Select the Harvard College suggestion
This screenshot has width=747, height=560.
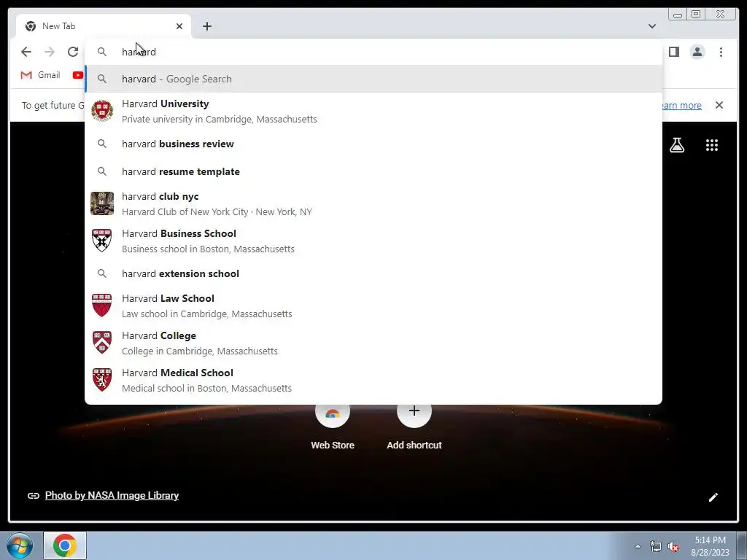(373, 343)
